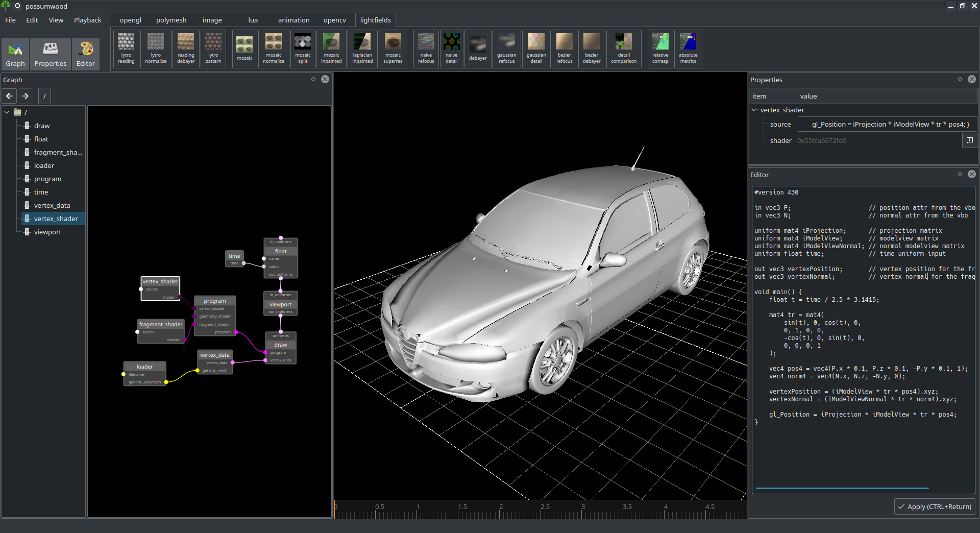The image size is (980, 533).
Task: Click Apply (CTRL+Return) button
Action: [x=935, y=506]
